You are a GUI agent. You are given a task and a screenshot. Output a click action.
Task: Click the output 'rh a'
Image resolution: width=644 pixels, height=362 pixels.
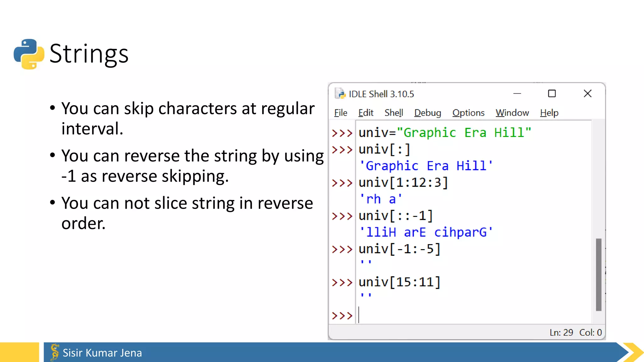pos(380,199)
